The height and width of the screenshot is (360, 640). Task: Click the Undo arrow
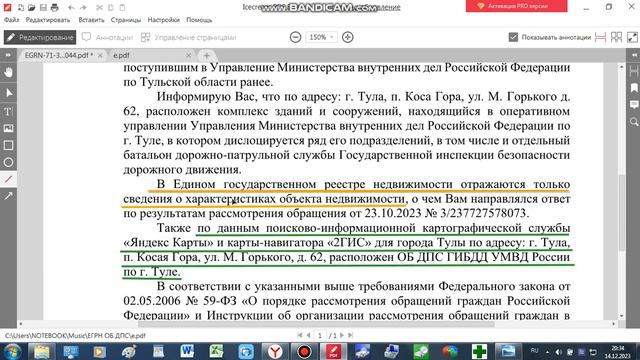pos(71,7)
